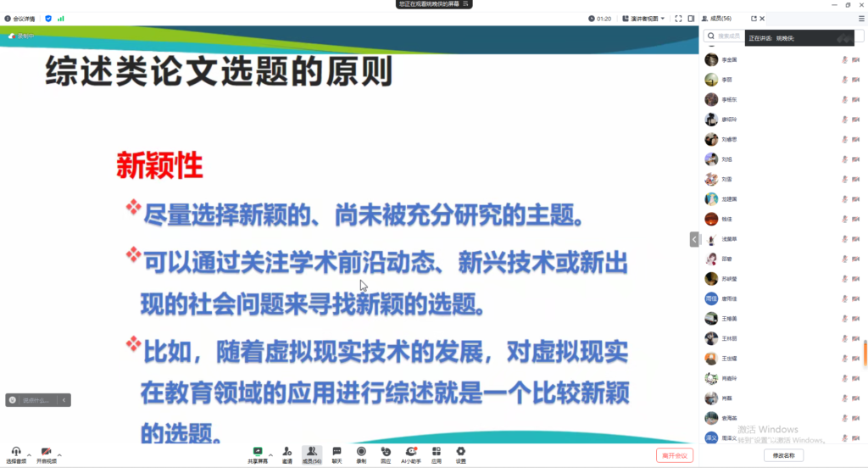Expand the arrow beside 选择音频
868x468 pixels.
(x=29, y=454)
